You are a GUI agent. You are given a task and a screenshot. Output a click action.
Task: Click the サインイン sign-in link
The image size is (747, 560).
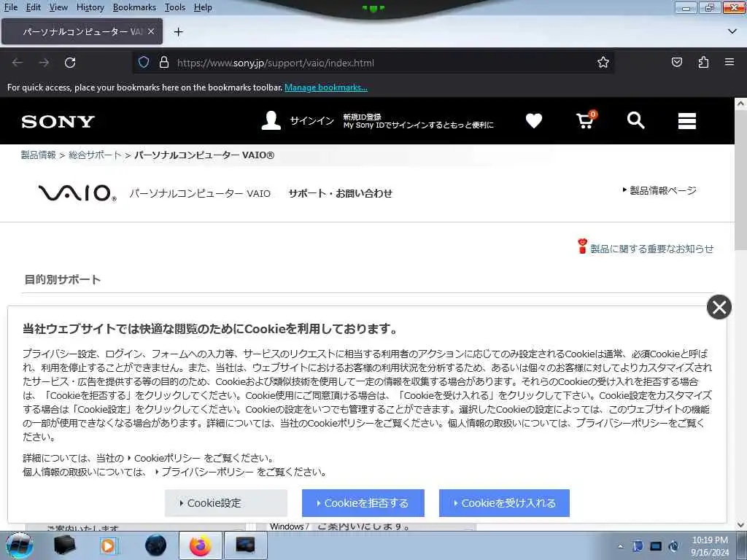pos(312,121)
